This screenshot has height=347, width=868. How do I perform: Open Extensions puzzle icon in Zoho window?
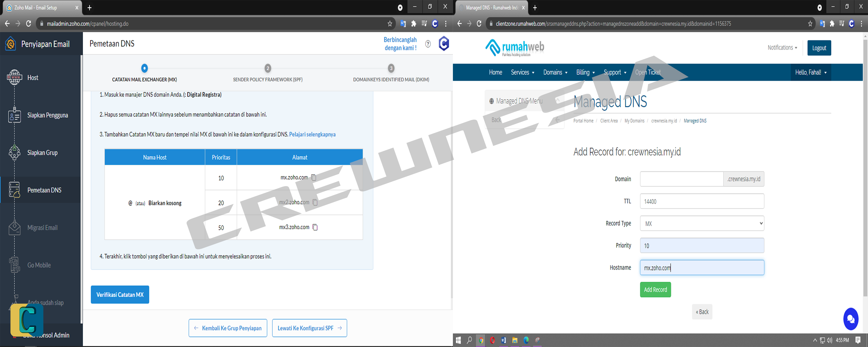click(x=414, y=24)
